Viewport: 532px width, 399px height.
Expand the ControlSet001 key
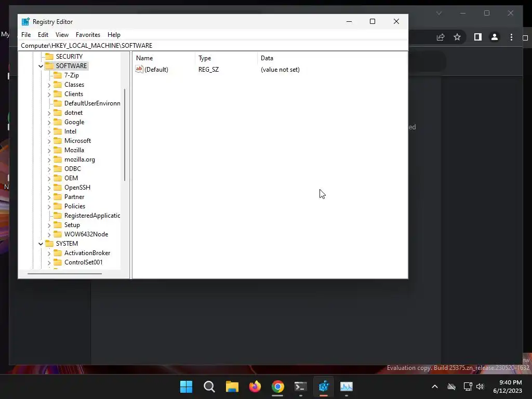49,262
